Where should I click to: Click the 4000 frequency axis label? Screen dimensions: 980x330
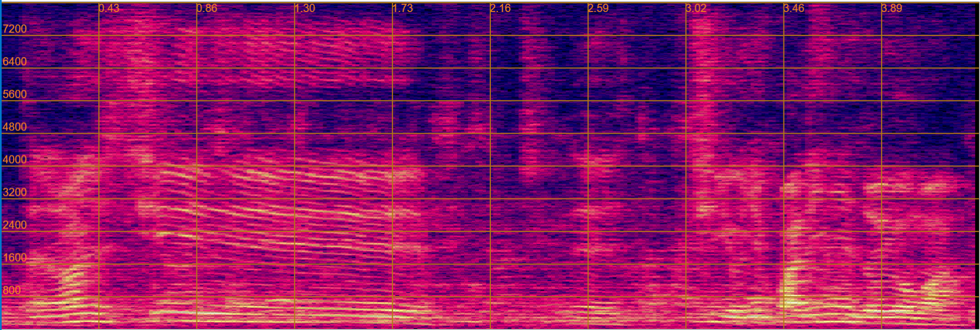[x=15, y=160]
